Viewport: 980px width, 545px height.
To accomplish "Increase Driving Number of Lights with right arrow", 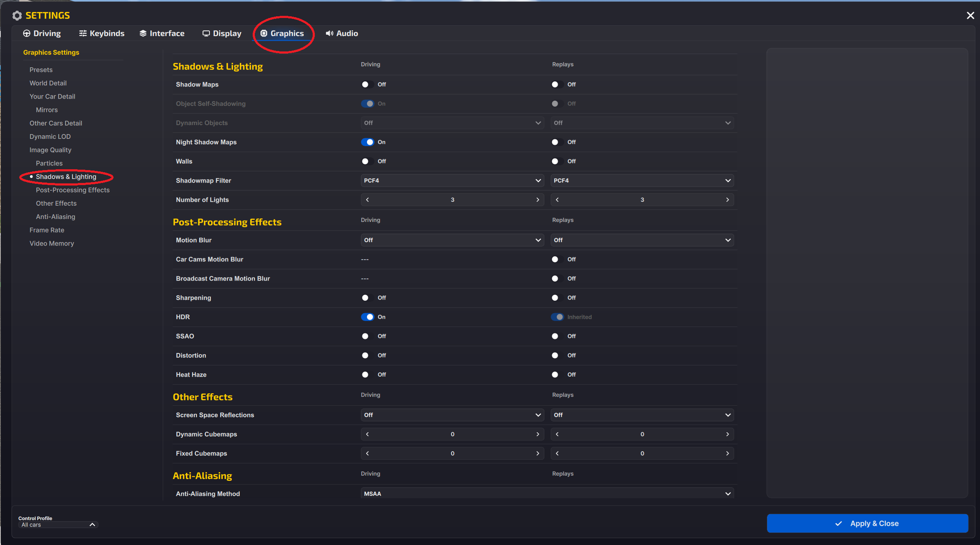I will 538,200.
